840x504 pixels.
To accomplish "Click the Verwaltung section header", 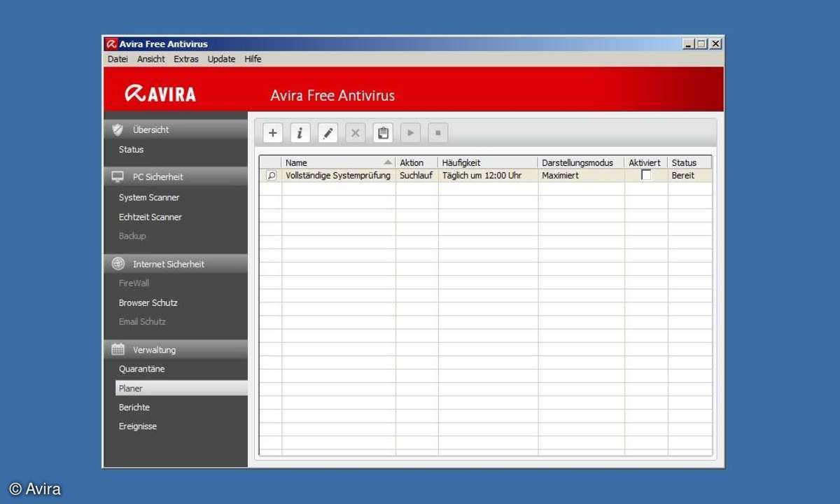I will 176,349.
